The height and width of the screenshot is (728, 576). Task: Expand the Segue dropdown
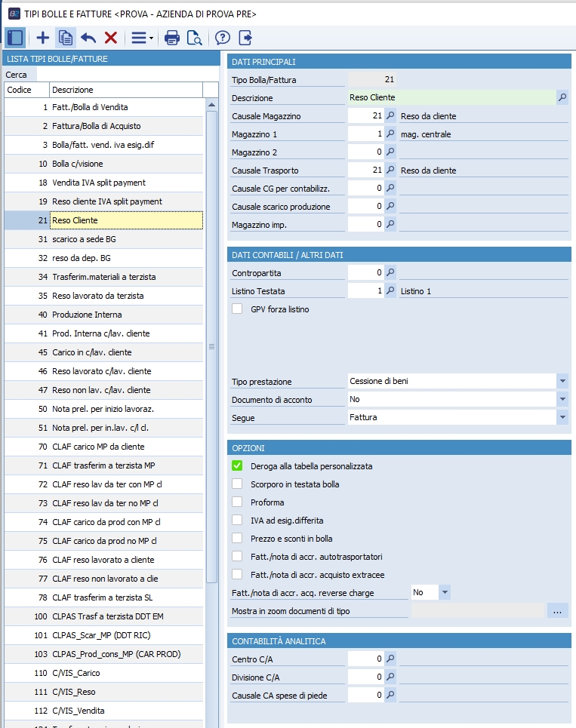562,417
